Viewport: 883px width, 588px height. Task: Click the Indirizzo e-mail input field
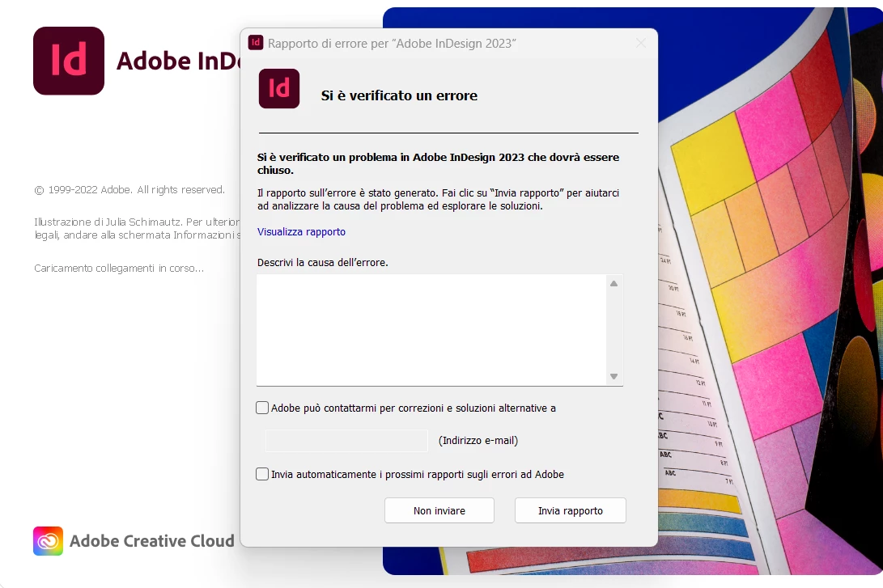[x=346, y=441]
